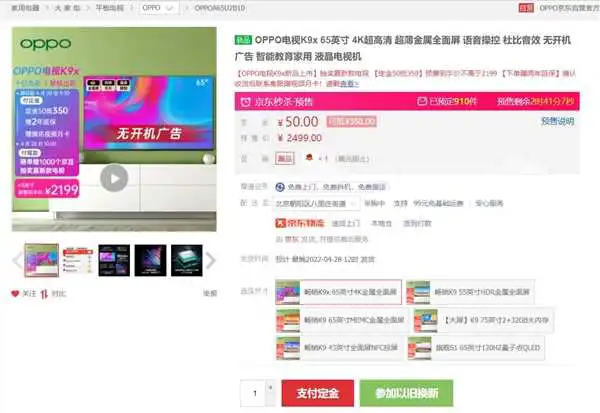Screen dimensions: 600x413
Task: Click the 安心服务 link
Action: 489,203
